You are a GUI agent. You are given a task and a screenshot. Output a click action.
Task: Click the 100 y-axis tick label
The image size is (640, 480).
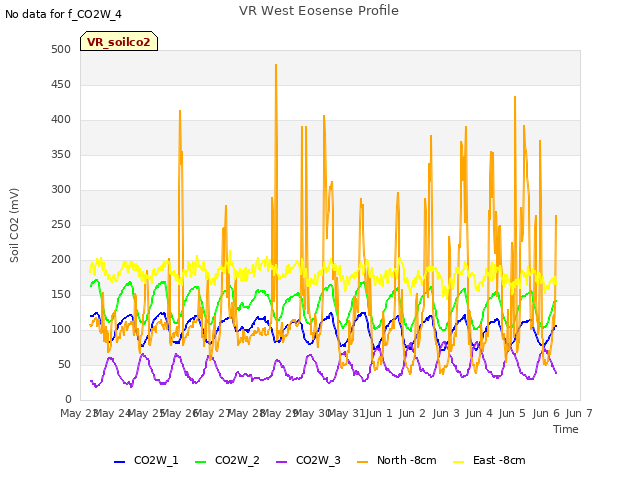point(61,330)
